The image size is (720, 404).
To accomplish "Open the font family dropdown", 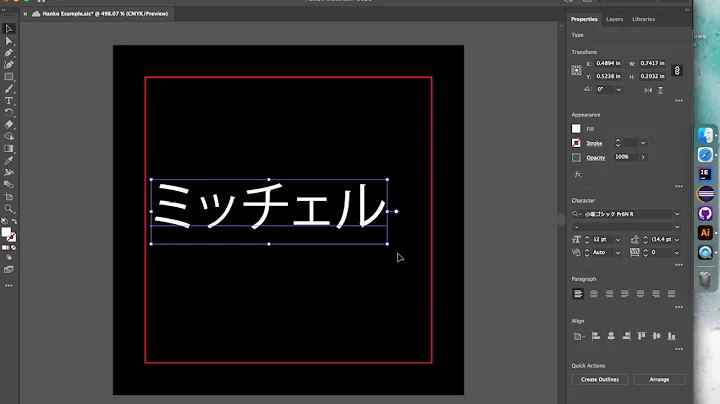I will coord(677,214).
